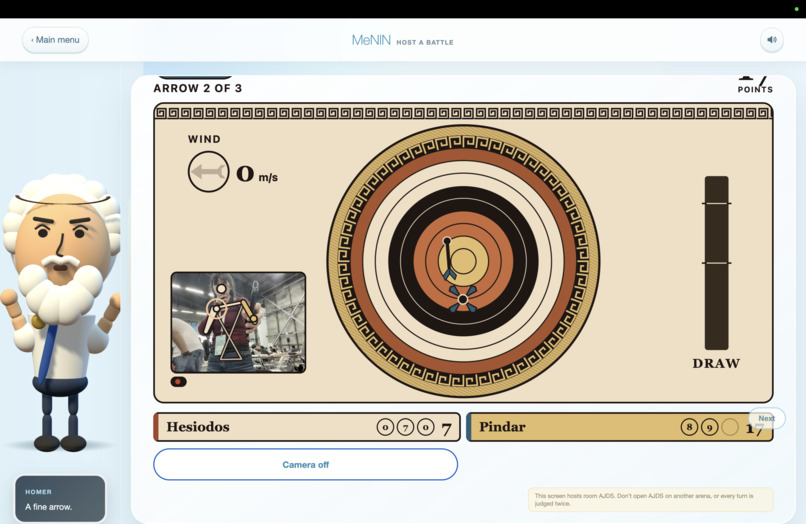Click the Camera off button
This screenshot has width=806, height=524.
(x=305, y=464)
